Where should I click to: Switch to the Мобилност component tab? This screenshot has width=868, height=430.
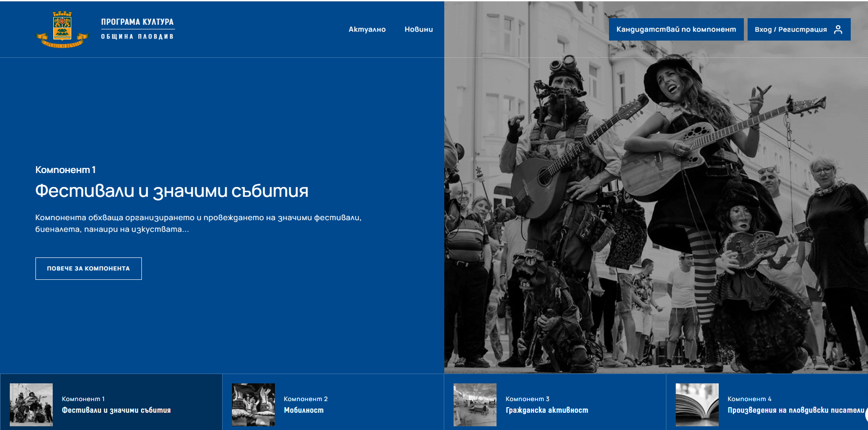(304, 410)
